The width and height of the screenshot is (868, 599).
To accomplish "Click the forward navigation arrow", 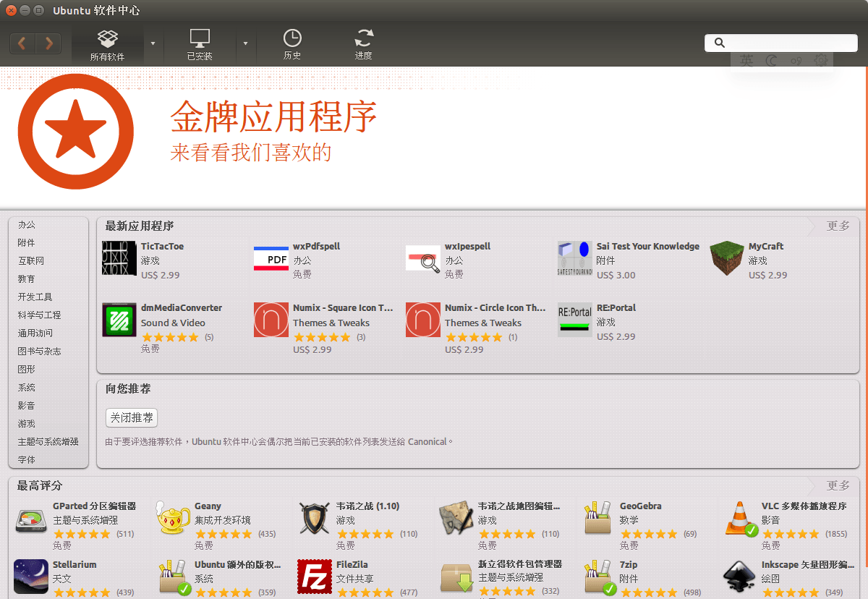I will pyautogui.click(x=48, y=43).
